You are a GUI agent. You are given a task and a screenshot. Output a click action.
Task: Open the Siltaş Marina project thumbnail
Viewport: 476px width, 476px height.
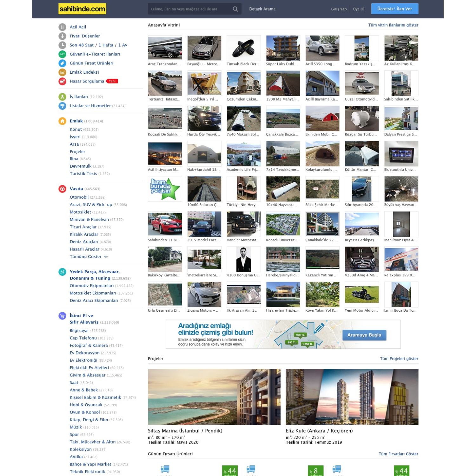coord(215,396)
